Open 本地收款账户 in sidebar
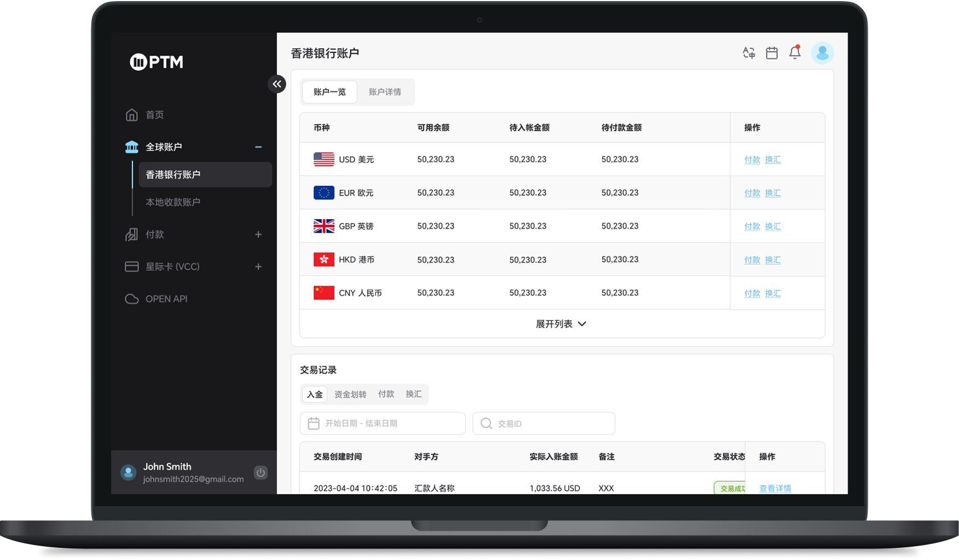Screen dimensions: 959x560 (173, 203)
